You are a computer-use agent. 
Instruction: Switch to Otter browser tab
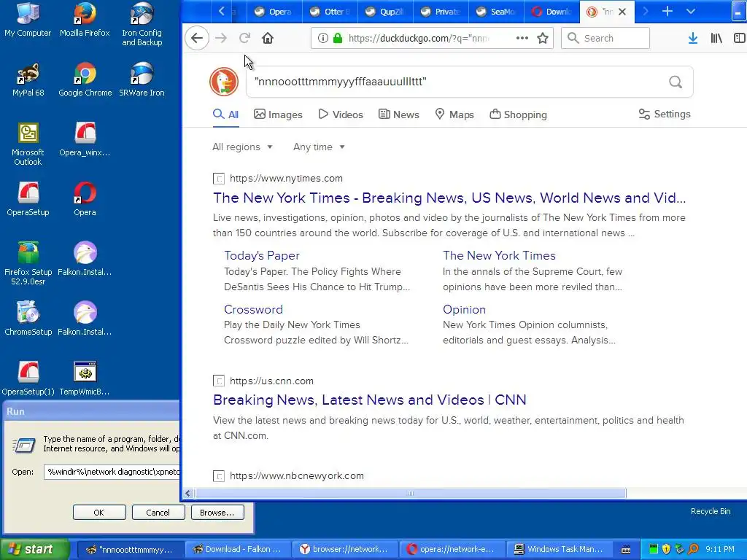330,12
